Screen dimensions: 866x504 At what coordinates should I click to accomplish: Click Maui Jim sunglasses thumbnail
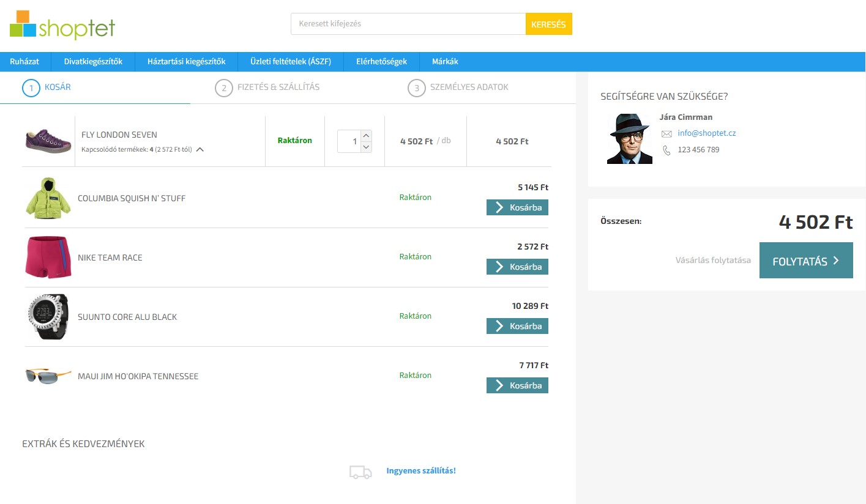(48, 376)
